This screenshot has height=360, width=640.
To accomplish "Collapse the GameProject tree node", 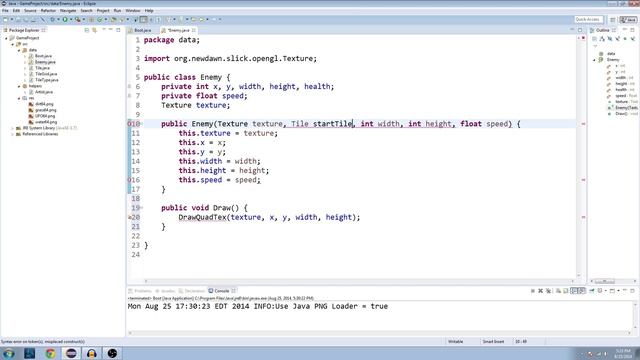I will tap(7, 38).
